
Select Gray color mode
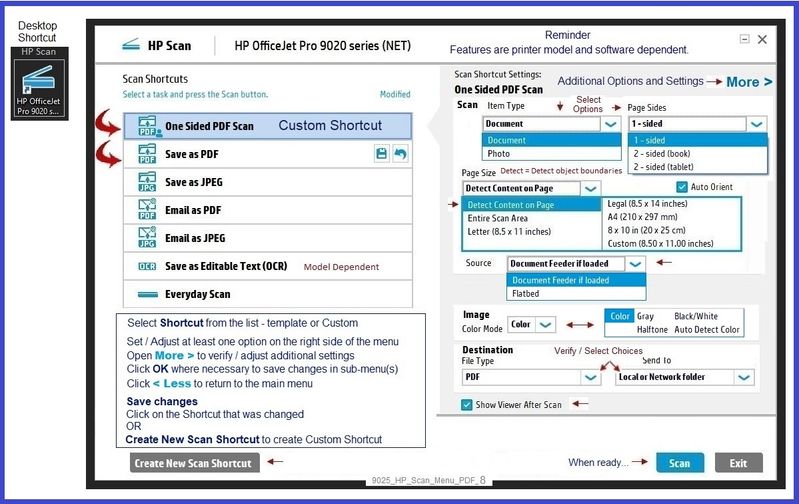tap(645, 316)
